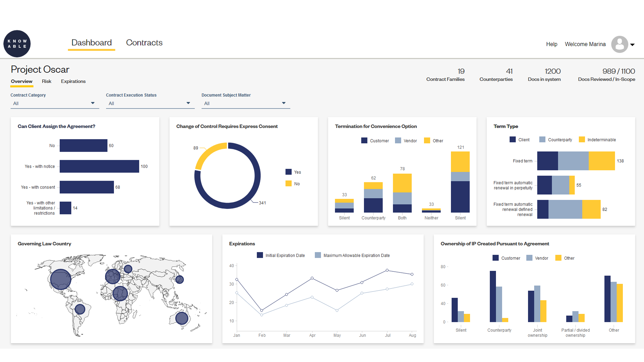Open the user profile avatar
644x362 pixels.
pyautogui.click(x=619, y=44)
